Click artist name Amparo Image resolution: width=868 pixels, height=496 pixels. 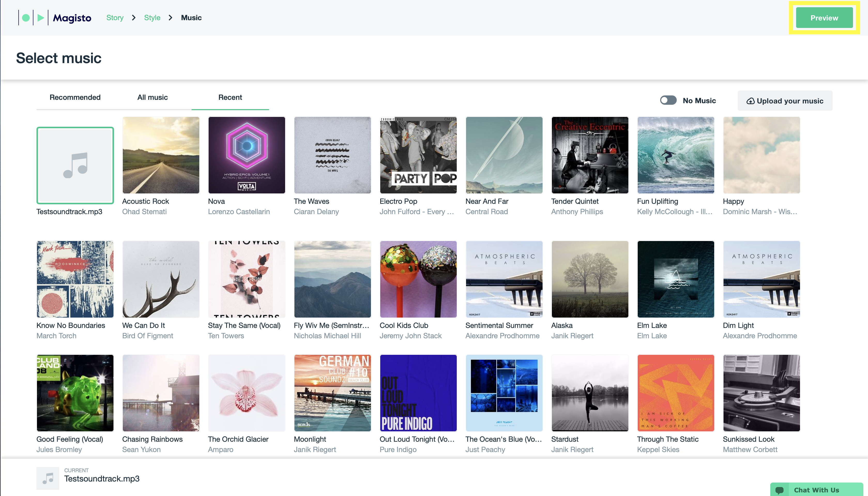[x=220, y=449]
